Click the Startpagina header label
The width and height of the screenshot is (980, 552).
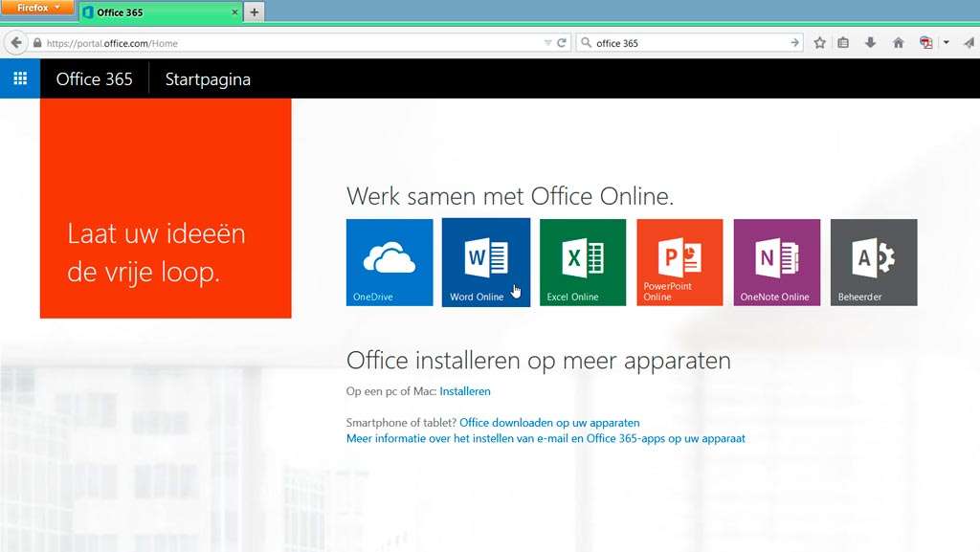coord(208,79)
